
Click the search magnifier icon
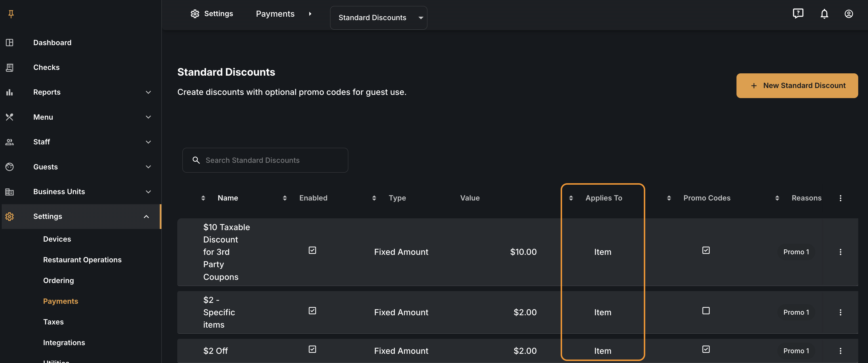tap(196, 160)
